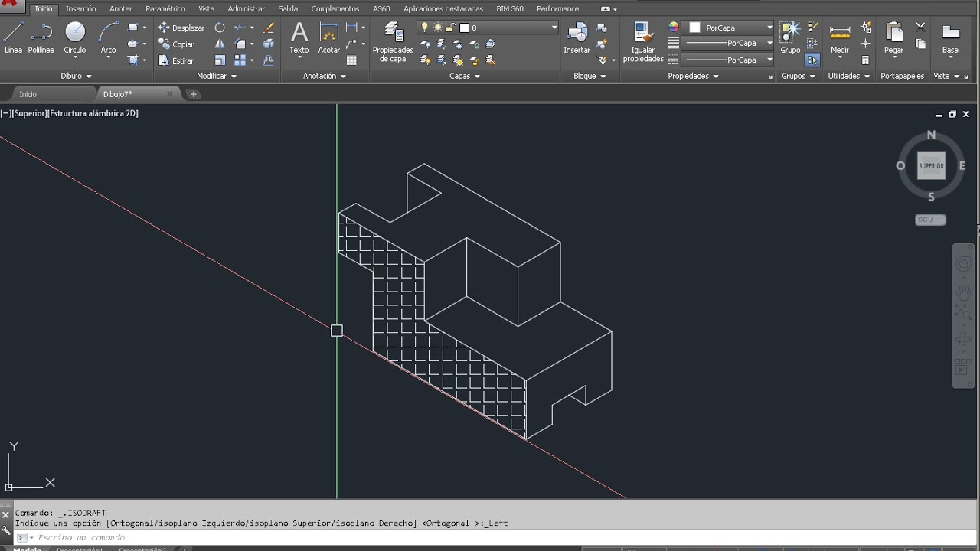
Task: Click the Grupo tool
Action: pyautogui.click(x=790, y=38)
